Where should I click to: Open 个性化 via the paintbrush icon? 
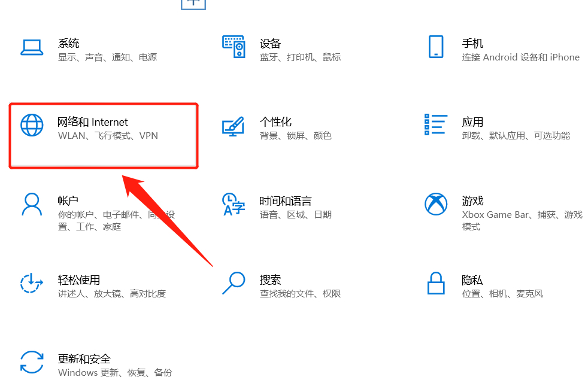233,126
